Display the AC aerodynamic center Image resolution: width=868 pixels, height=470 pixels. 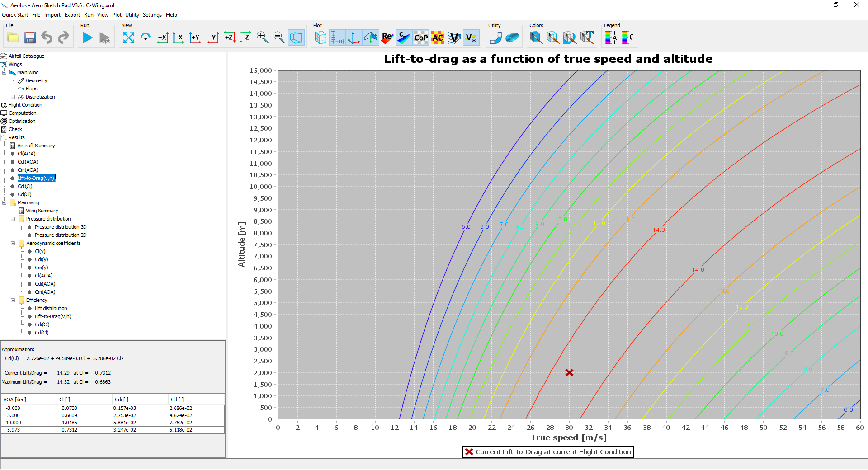click(x=437, y=38)
